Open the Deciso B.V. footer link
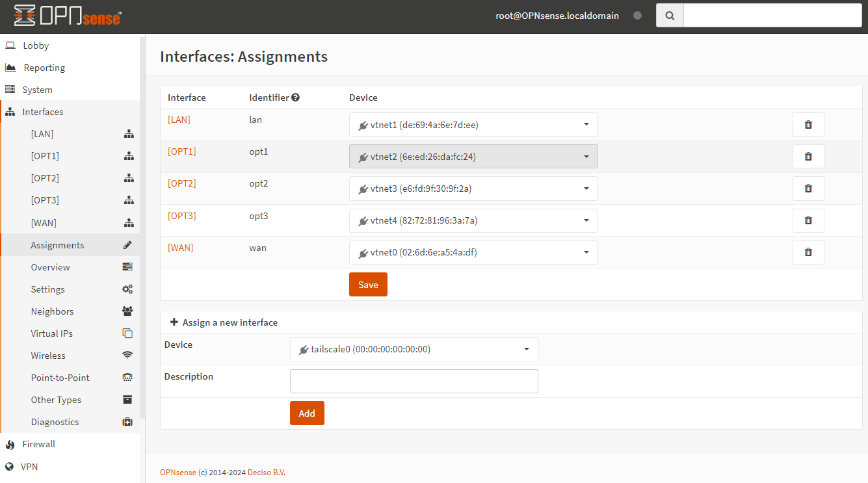The width and height of the screenshot is (868, 483). coord(267,473)
